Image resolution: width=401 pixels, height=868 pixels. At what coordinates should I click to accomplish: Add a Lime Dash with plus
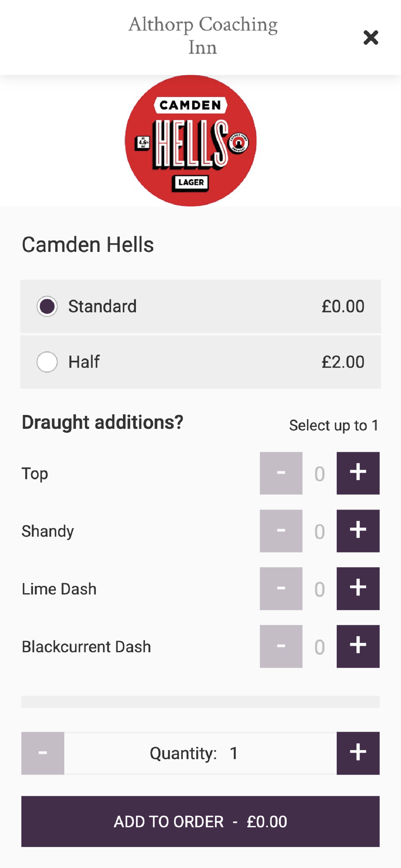pyautogui.click(x=358, y=589)
